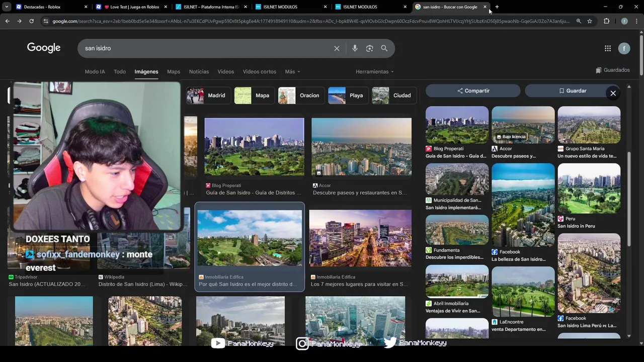The width and height of the screenshot is (644, 362).
Task: Open Google Lens image search icon
Action: click(370, 48)
